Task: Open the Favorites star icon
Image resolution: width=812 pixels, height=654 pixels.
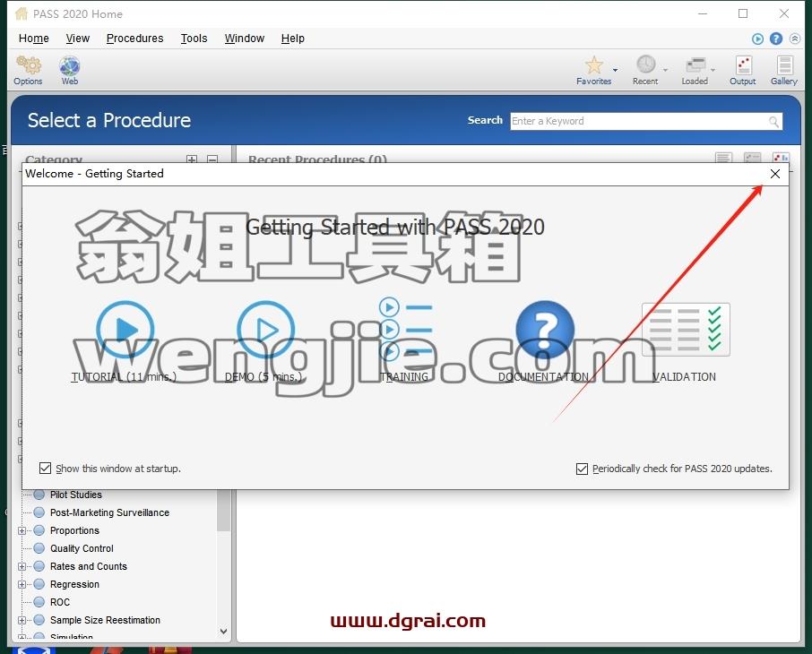Action: pos(594,65)
